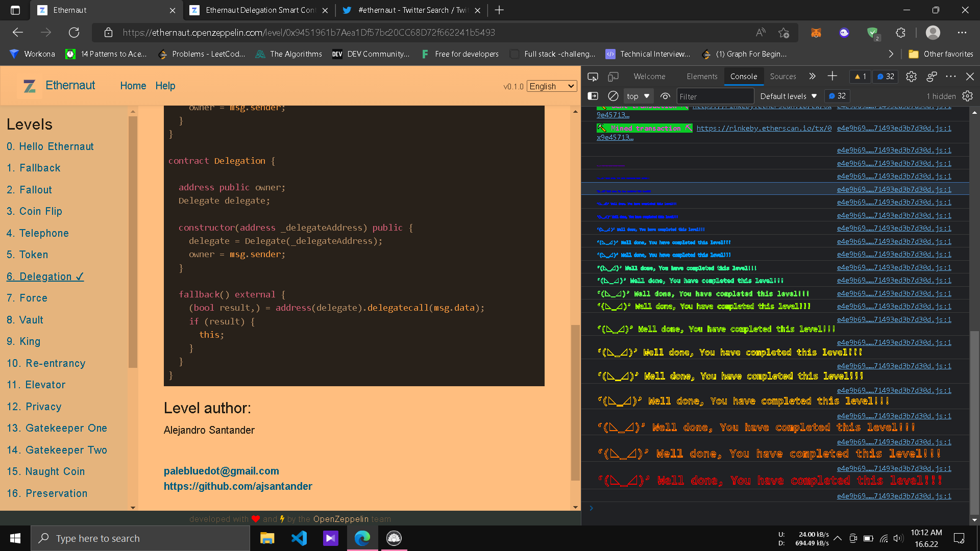Open the Windows Start menu

click(15, 538)
